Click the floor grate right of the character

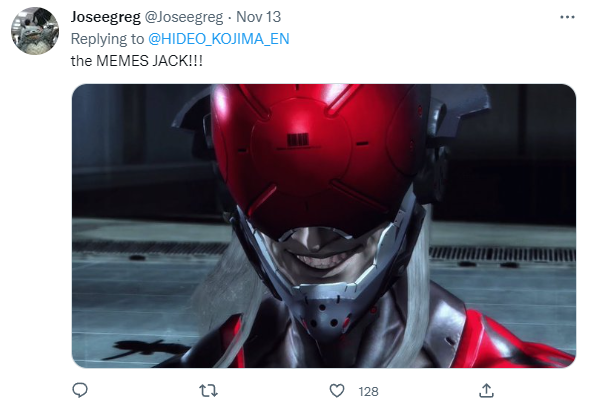pos(502,254)
